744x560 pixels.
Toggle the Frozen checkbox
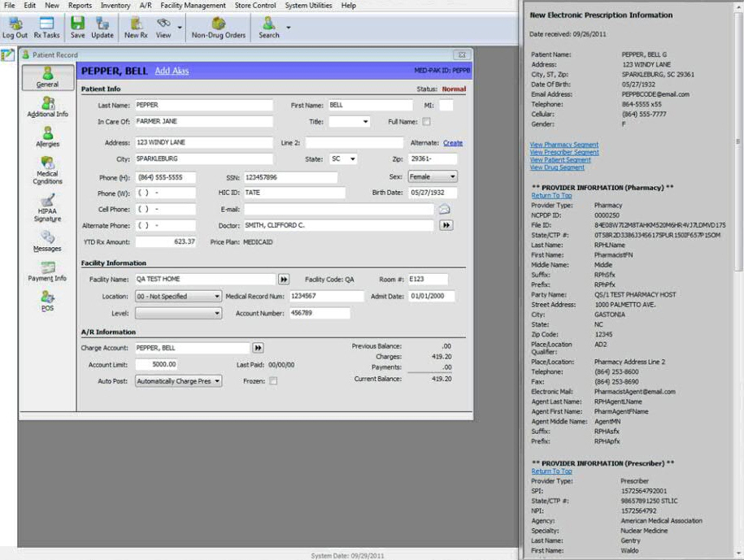coord(273,381)
